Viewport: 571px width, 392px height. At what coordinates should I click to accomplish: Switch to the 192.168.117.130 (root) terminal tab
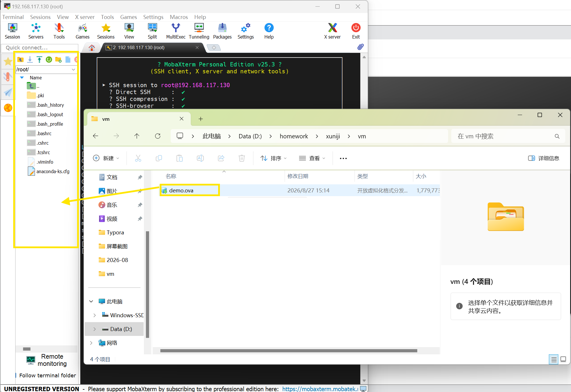point(152,47)
